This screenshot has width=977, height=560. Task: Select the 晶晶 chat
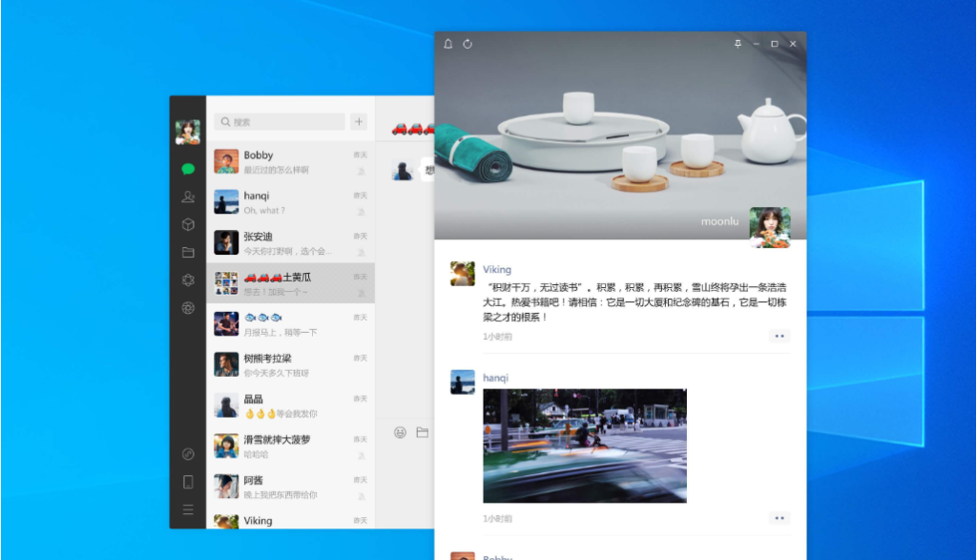(x=290, y=404)
